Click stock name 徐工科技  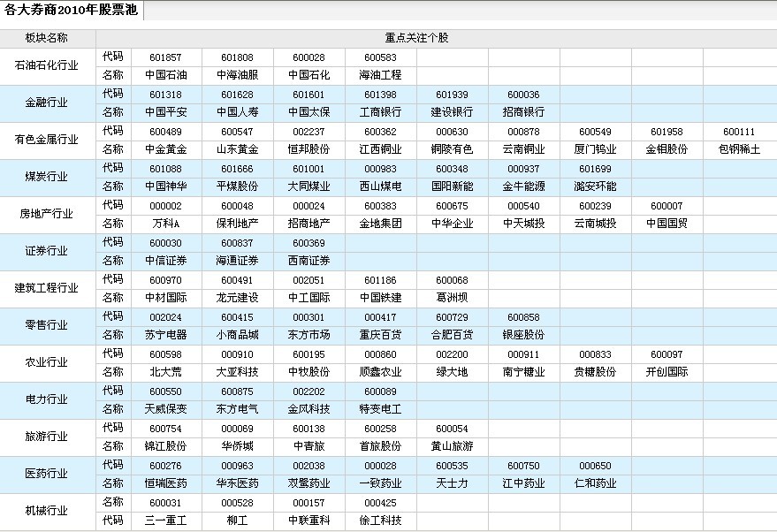tap(381, 521)
